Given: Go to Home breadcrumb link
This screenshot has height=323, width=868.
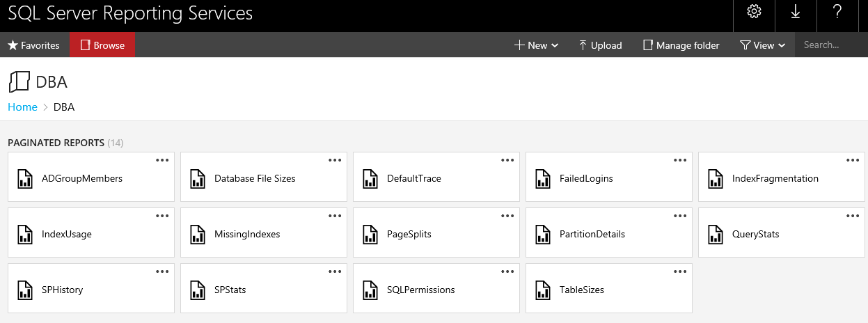Looking at the screenshot, I should [22, 107].
